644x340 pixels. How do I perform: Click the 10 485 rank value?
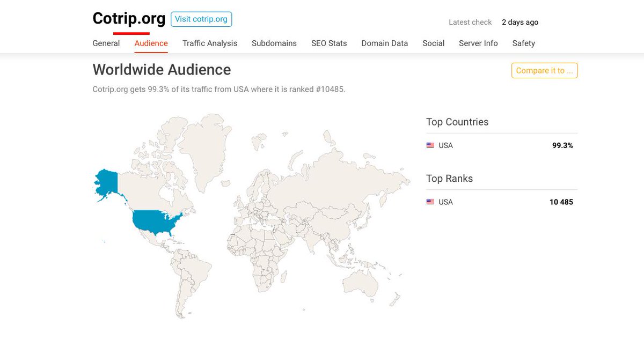tap(561, 202)
